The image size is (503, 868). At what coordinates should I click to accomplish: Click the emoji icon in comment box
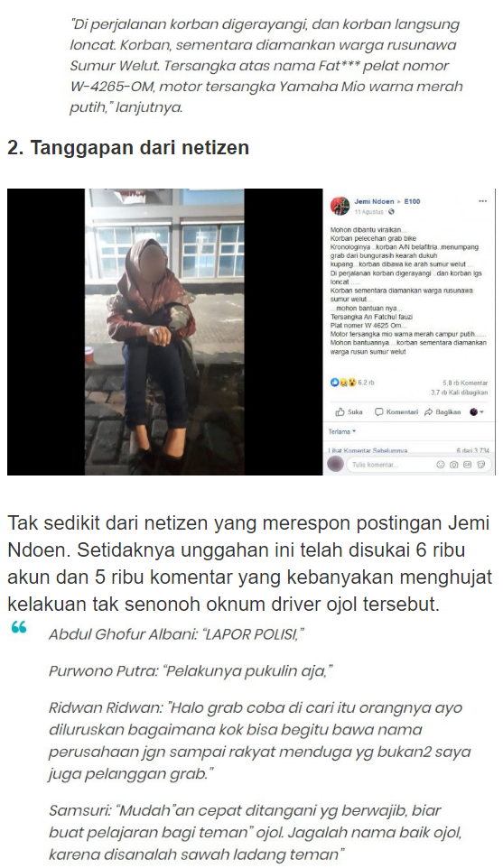[441, 465]
